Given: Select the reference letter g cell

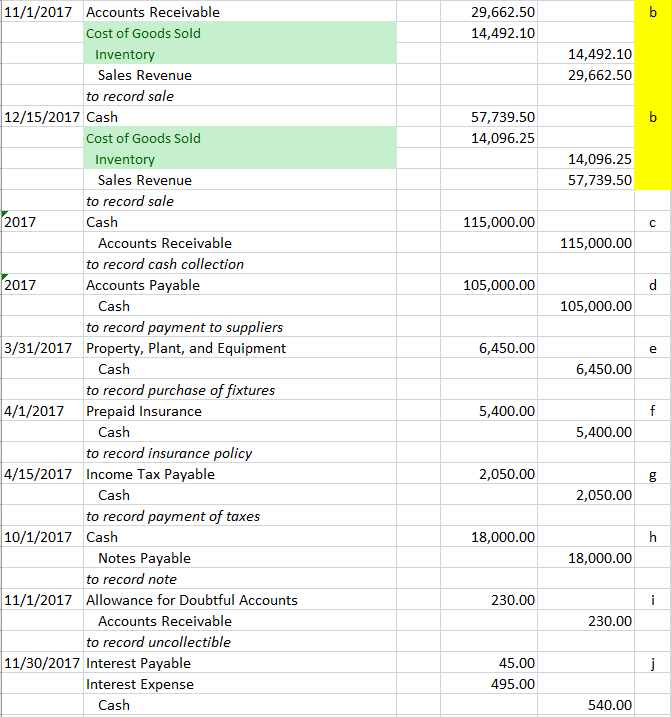Looking at the screenshot, I should pos(653,474).
